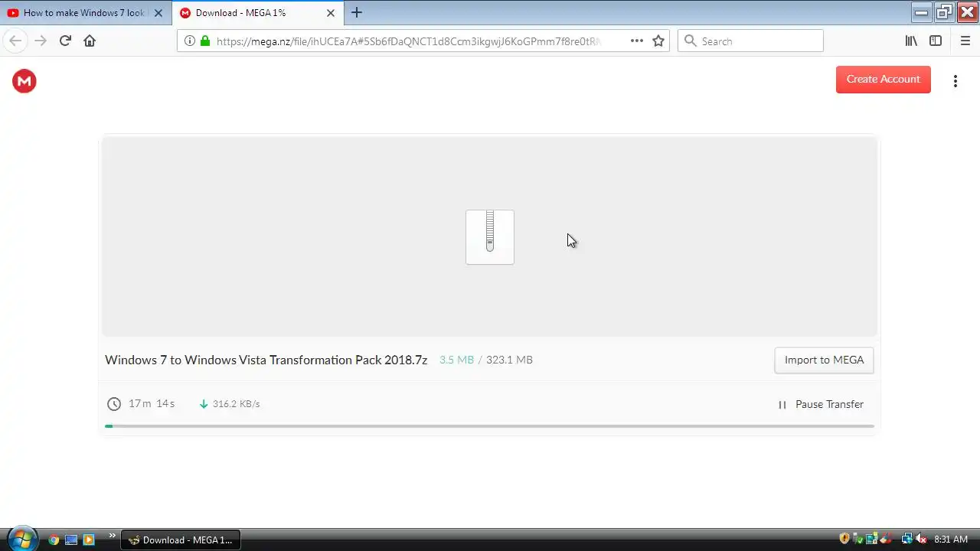
Task: Open the Windows Start orb
Action: point(21,540)
